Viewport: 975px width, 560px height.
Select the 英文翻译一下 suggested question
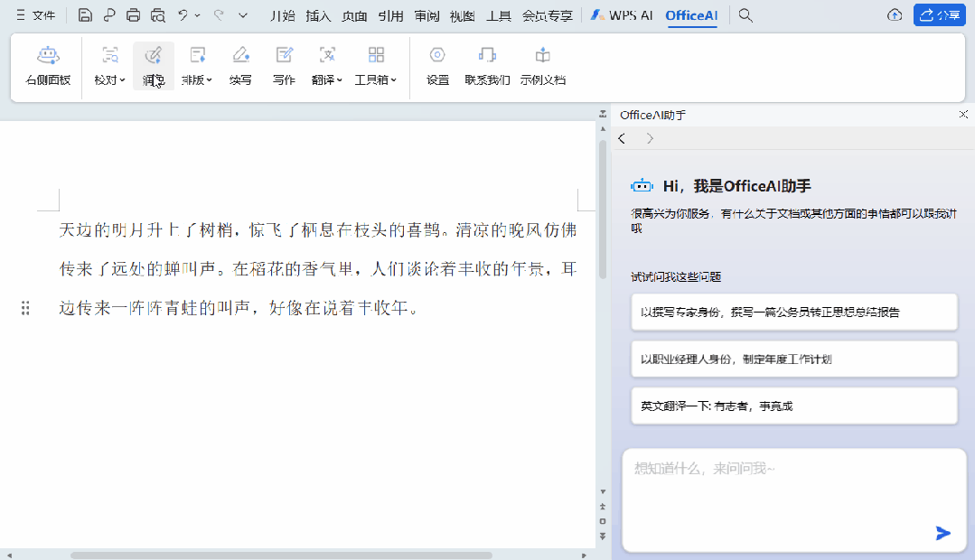(793, 406)
